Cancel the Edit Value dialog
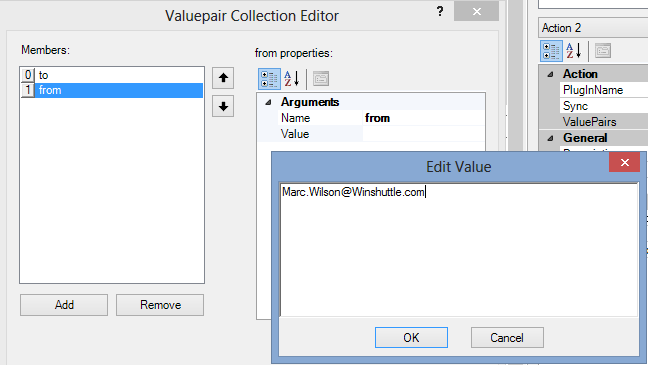Viewport: 648px width, 365px height. click(x=507, y=338)
